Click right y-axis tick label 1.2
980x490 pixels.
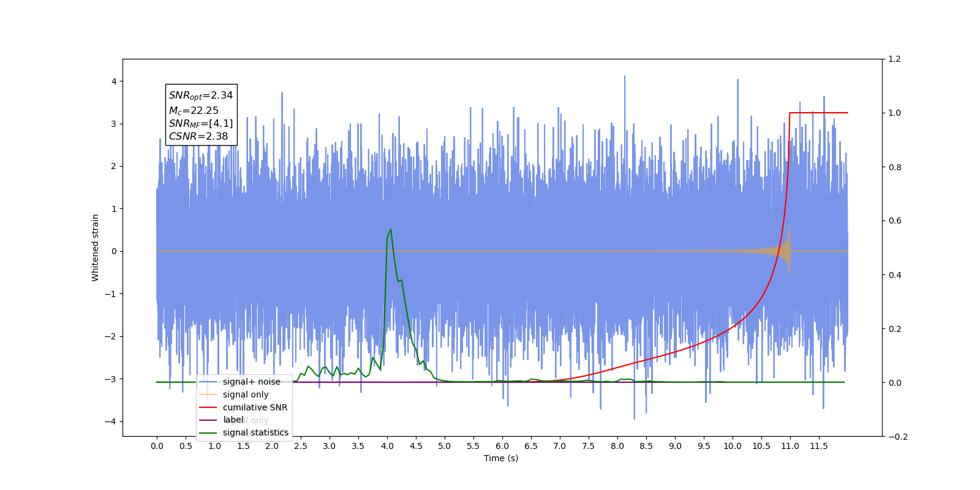(895, 59)
